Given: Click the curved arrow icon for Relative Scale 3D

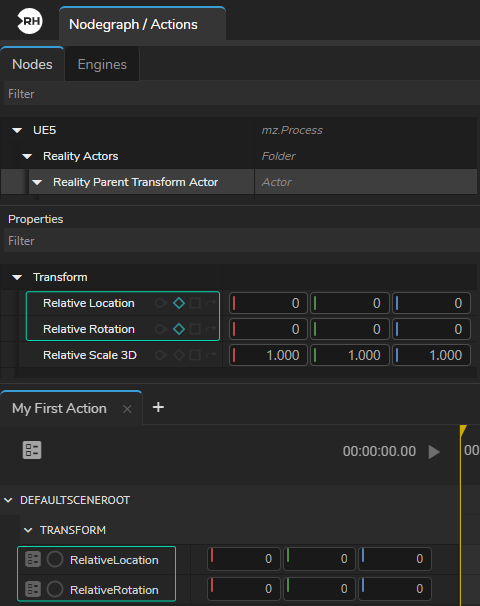Looking at the screenshot, I should [x=211, y=355].
